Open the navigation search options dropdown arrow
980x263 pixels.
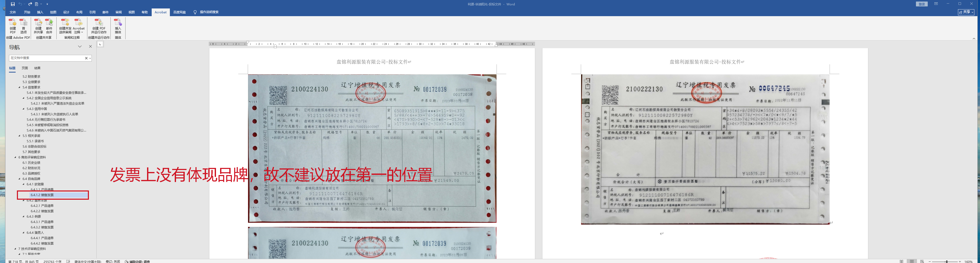[90, 58]
